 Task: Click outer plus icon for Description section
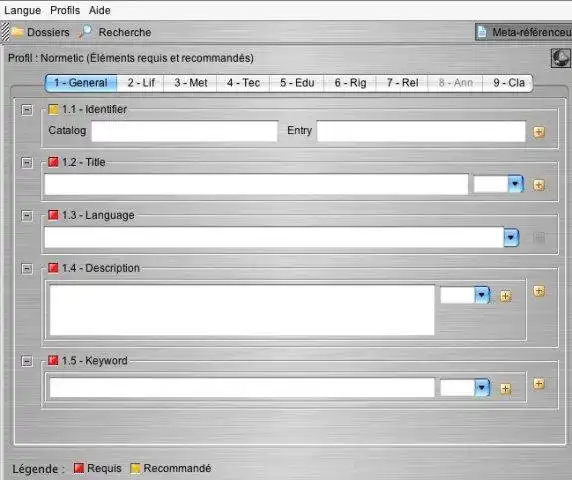tap(539, 291)
